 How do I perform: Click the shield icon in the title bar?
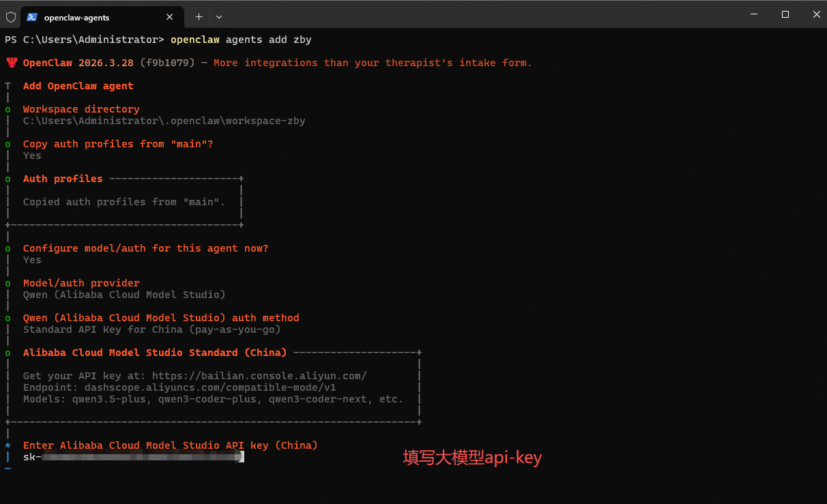pos(10,16)
